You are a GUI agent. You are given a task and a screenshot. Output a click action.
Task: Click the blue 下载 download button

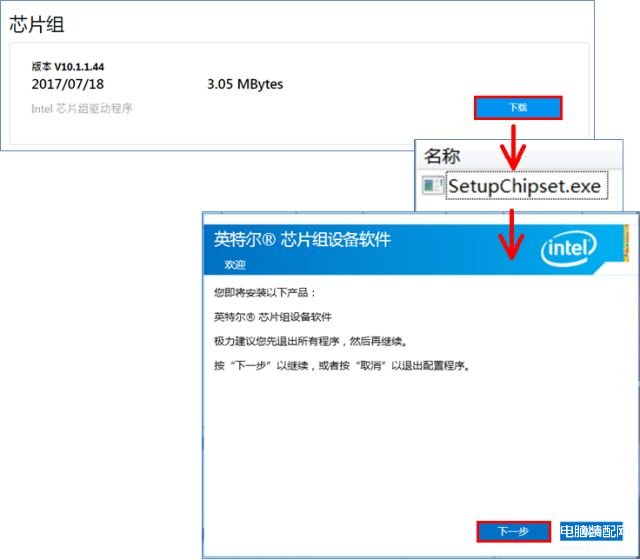(518, 108)
